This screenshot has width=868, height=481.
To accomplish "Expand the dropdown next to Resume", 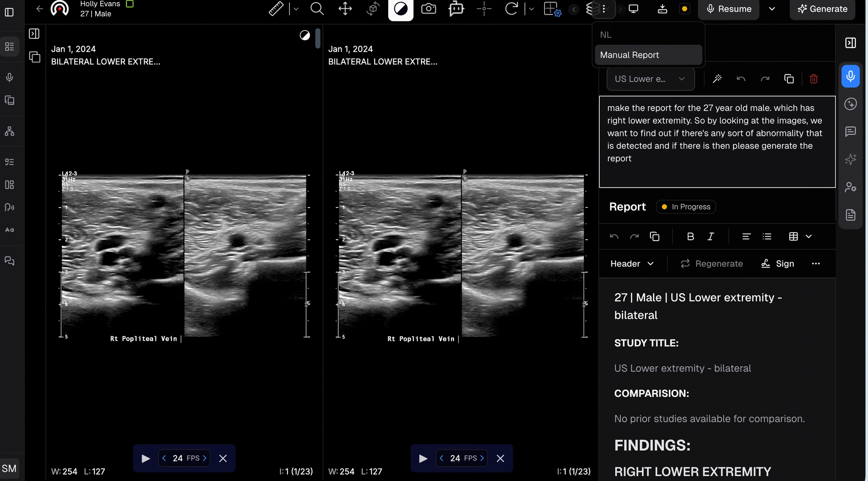I will click(772, 9).
